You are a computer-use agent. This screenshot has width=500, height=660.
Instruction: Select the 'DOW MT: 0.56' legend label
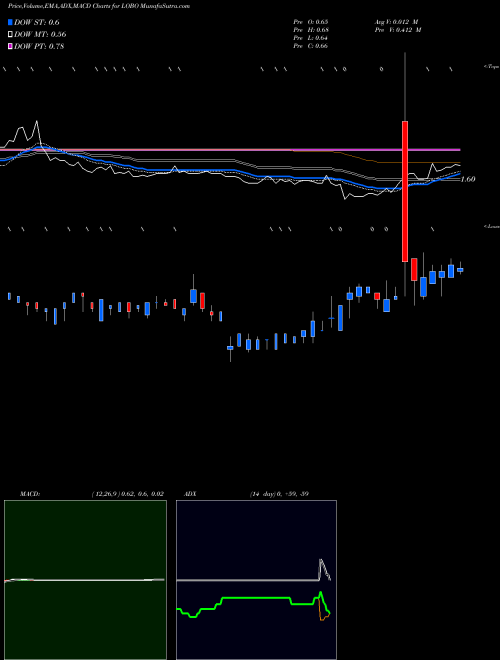coord(40,34)
